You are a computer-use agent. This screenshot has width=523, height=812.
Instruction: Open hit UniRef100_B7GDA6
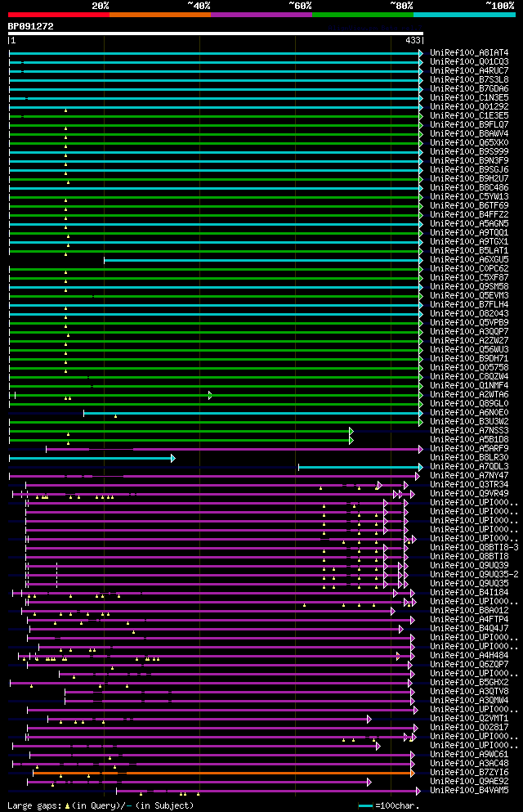pyautogui.click(x=469, y=88)
